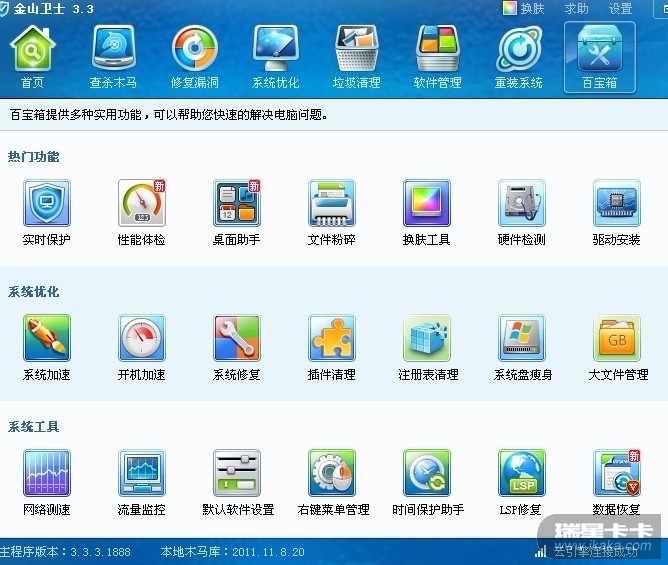Click the 换肤 skin button in title bar
This screenshot has height=565, width=668.
[x=524, y=9]
